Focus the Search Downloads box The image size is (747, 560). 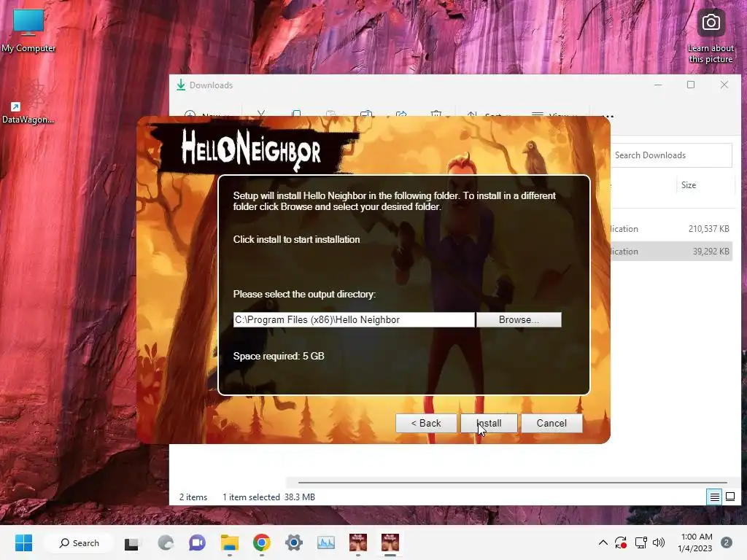[671, 155]
